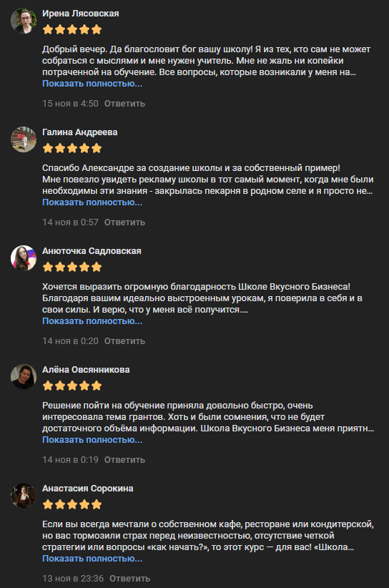
Task: Show Анастасия Сорокина's complete review
Action: click(x=92, y=559)
